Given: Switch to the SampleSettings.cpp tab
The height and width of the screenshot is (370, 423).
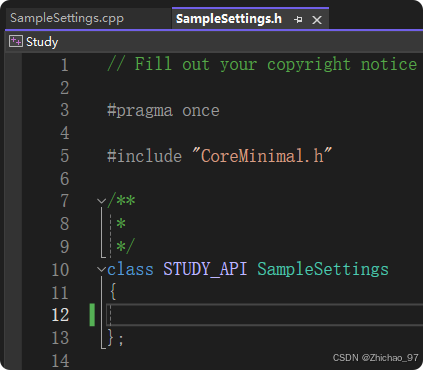Looking at the screenshot, I should pos(67,18).
